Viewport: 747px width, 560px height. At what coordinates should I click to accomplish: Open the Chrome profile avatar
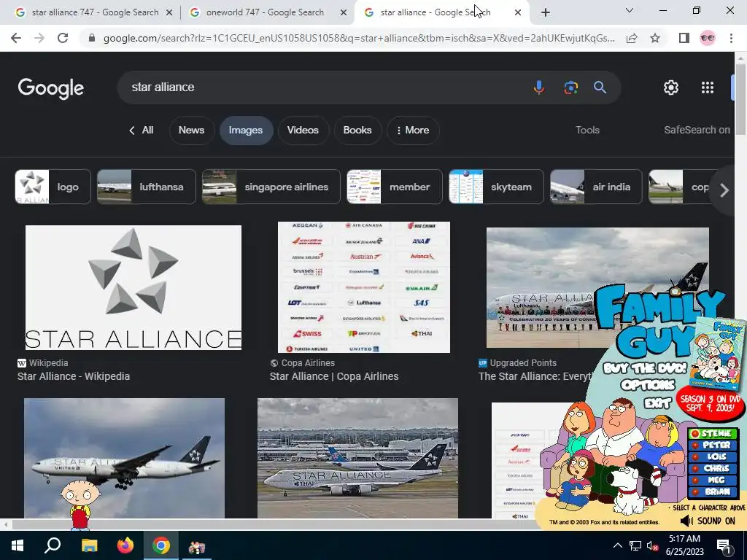(708, 38)
